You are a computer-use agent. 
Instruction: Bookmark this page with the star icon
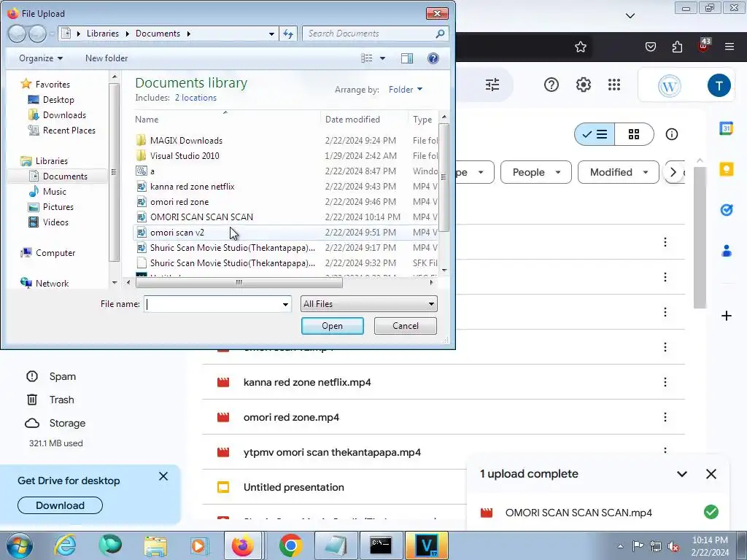(580, 47)
